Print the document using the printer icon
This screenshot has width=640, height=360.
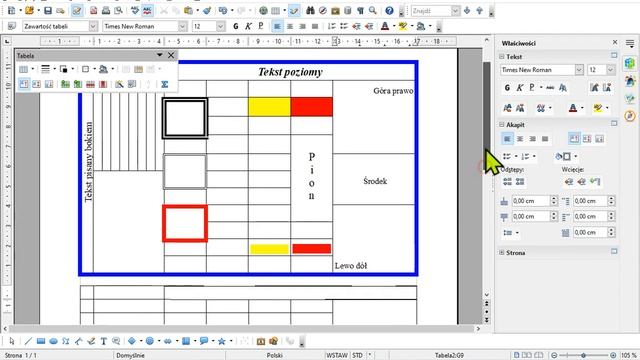click(106, 11)
